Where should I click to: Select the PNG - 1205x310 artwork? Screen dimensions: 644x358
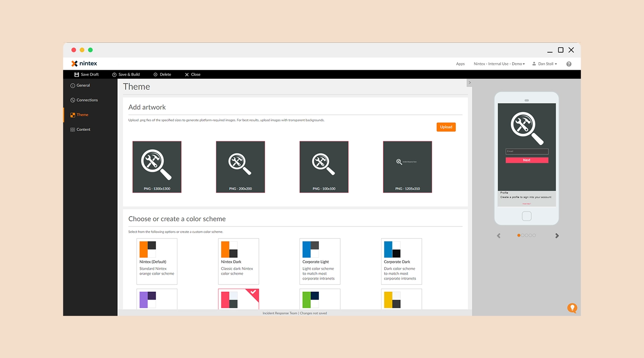click(x=407, y=167)
